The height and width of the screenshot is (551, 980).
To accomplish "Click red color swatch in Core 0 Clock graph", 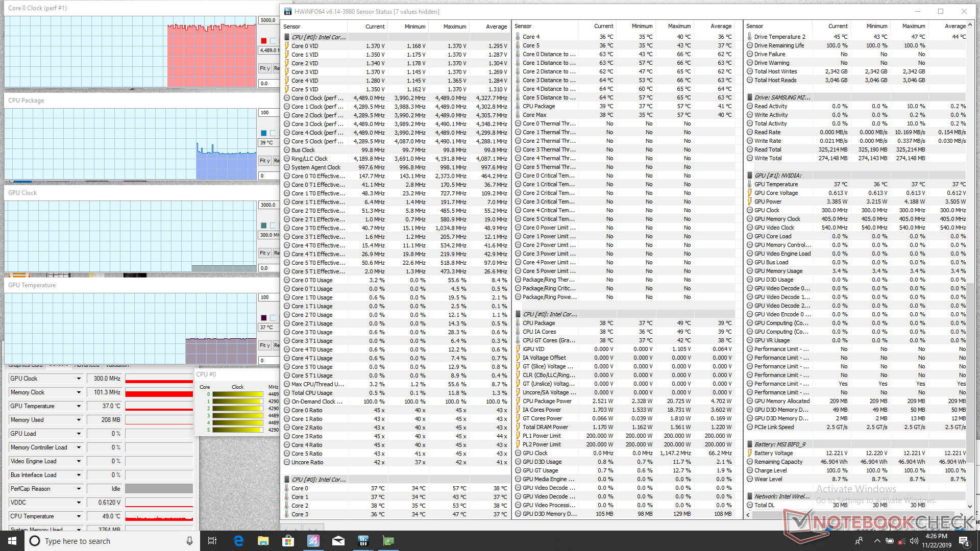I will coord(264,41).
